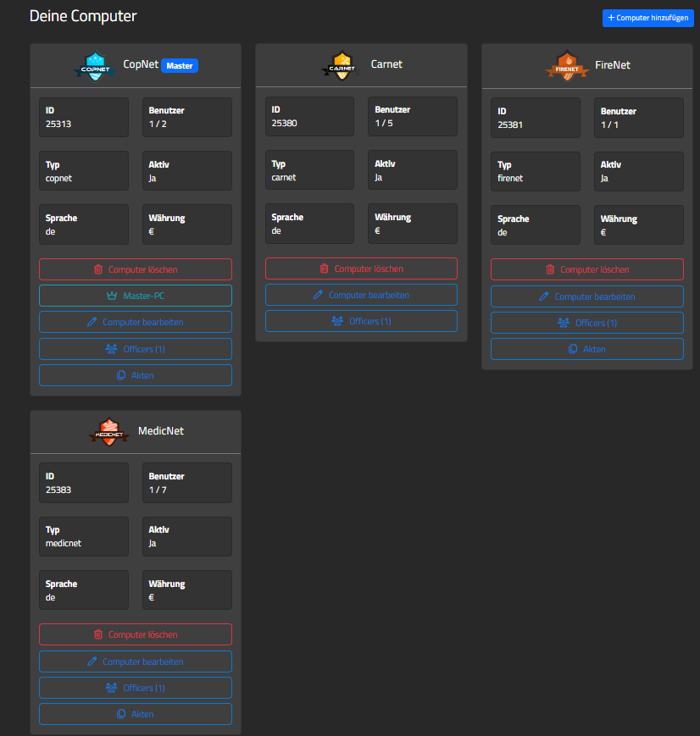Click the CopNet card title
The width and height of the screenshot is (700, 736).
coord(141,64)
